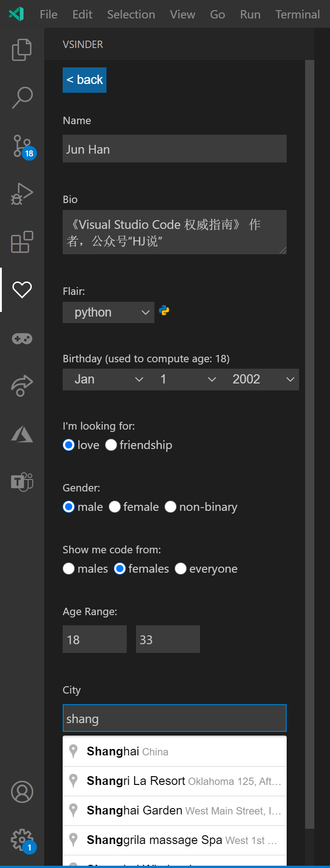Expand the Flair python dropdown
This screenshot has height=868, width=330.
click(108, 312)
